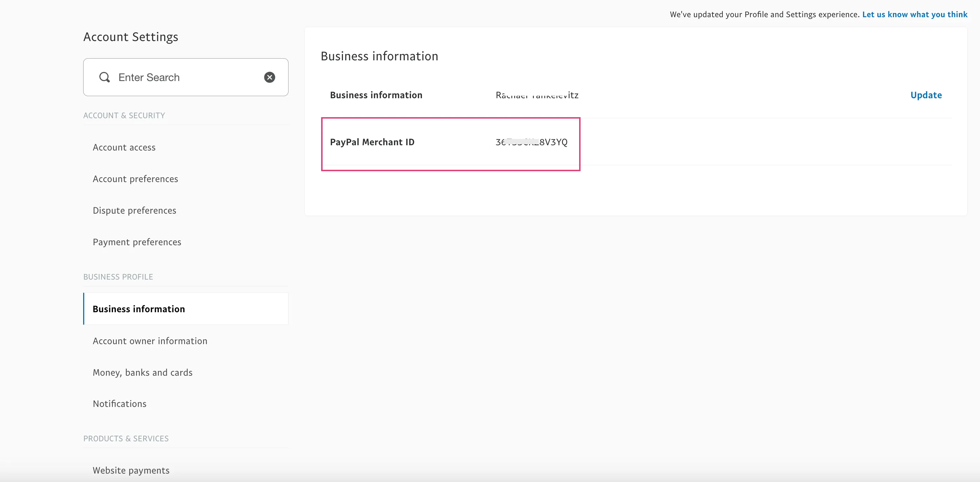Open Payment preferences
This screenshot has height=482, width=980.
[137, 242]
